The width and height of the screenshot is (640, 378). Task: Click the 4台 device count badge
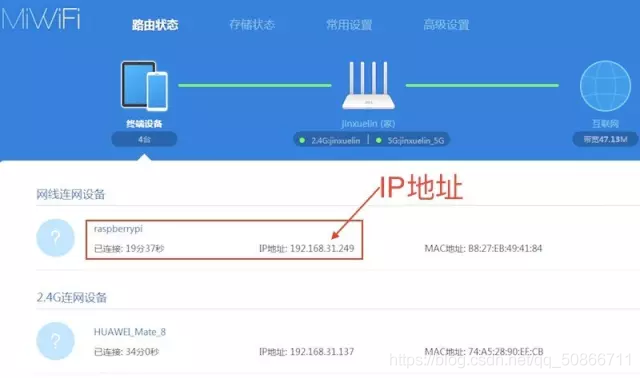coord(144,140)
